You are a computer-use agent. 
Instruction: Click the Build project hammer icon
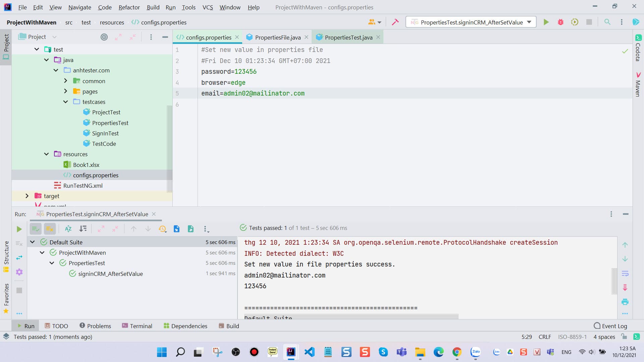395,22
